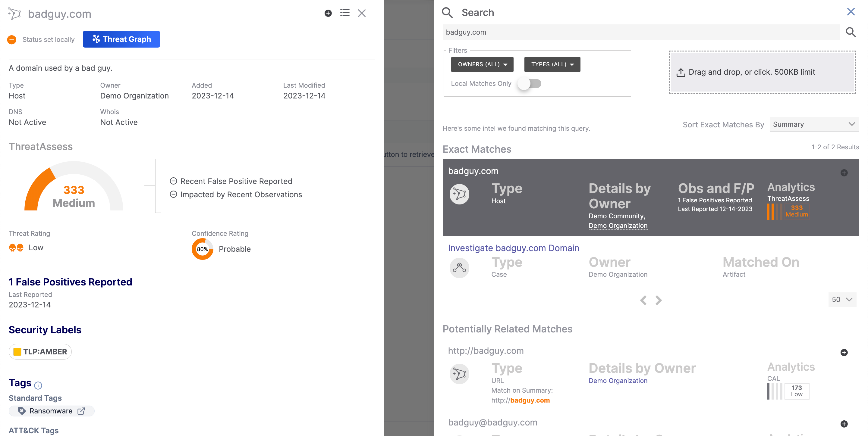Open the Threat Graph
The image size is (868, 436).
click(x=121, y=39)
